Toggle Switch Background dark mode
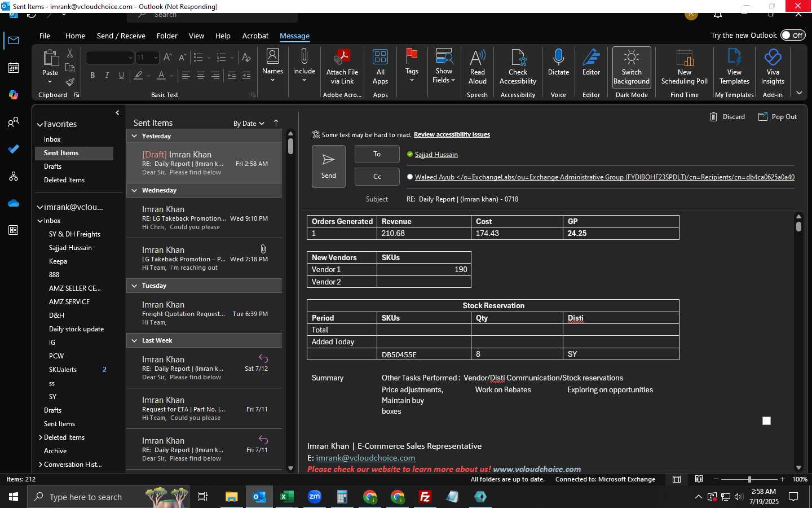 (x=632, y=67)
